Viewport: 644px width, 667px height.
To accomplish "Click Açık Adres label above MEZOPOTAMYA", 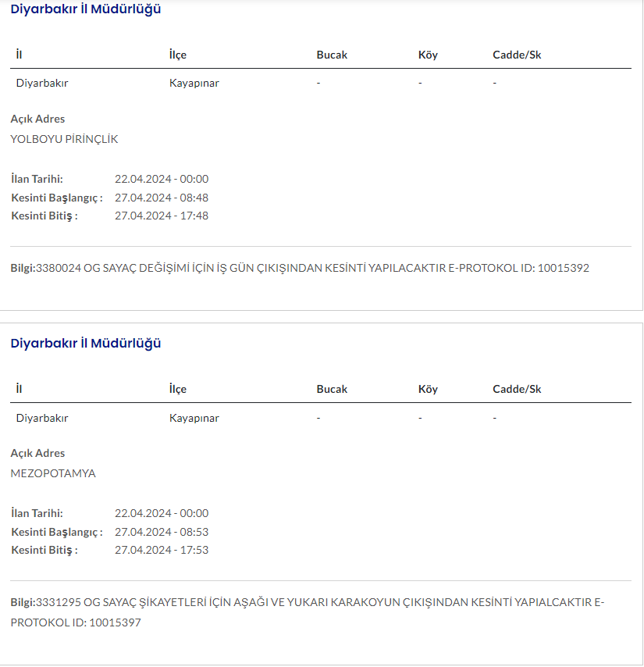I will (x=37, y=453).
